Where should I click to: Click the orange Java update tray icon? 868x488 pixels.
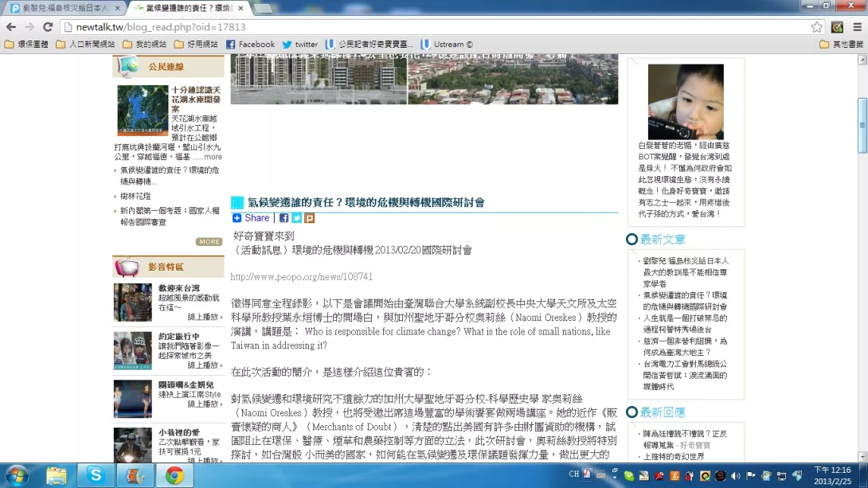[674, 475]
